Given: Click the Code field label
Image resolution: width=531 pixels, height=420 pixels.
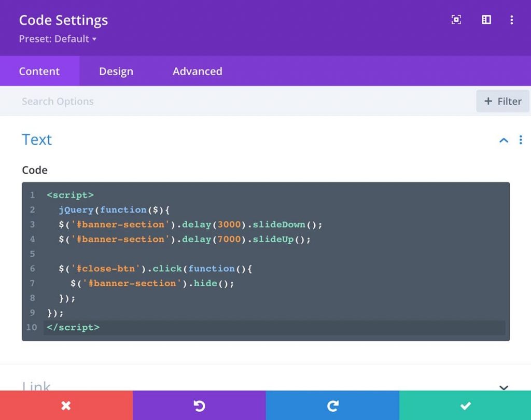Looking at the screenshot, I should [34, 170].
